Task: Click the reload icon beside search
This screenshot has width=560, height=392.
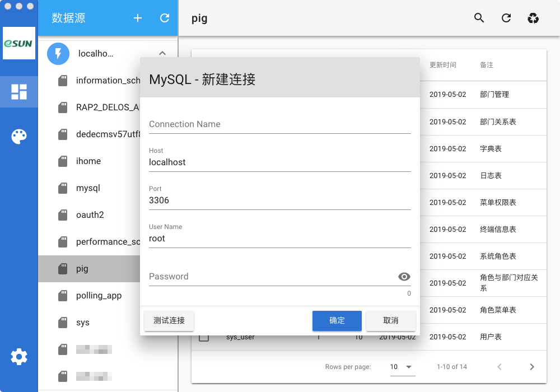Action: click(506, 18)
